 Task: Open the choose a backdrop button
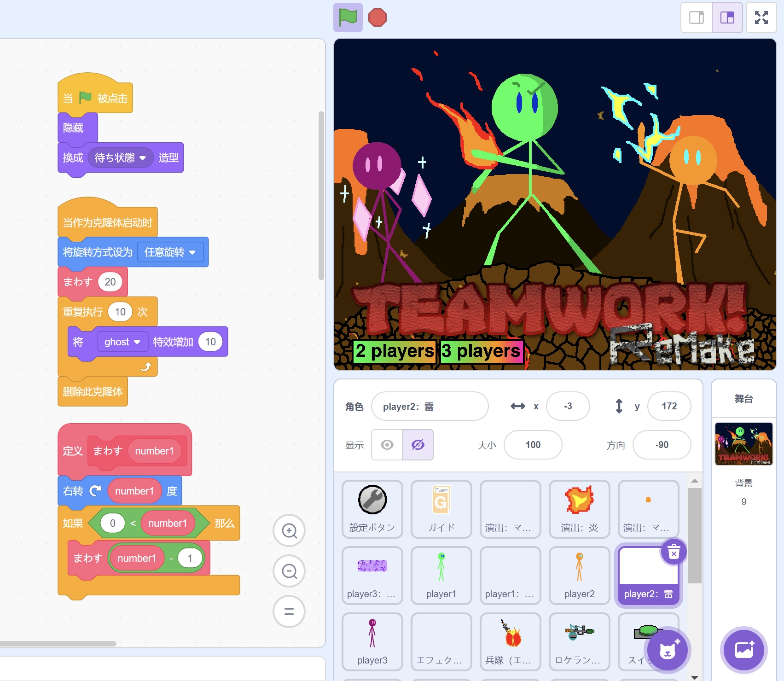coord(743,650)
